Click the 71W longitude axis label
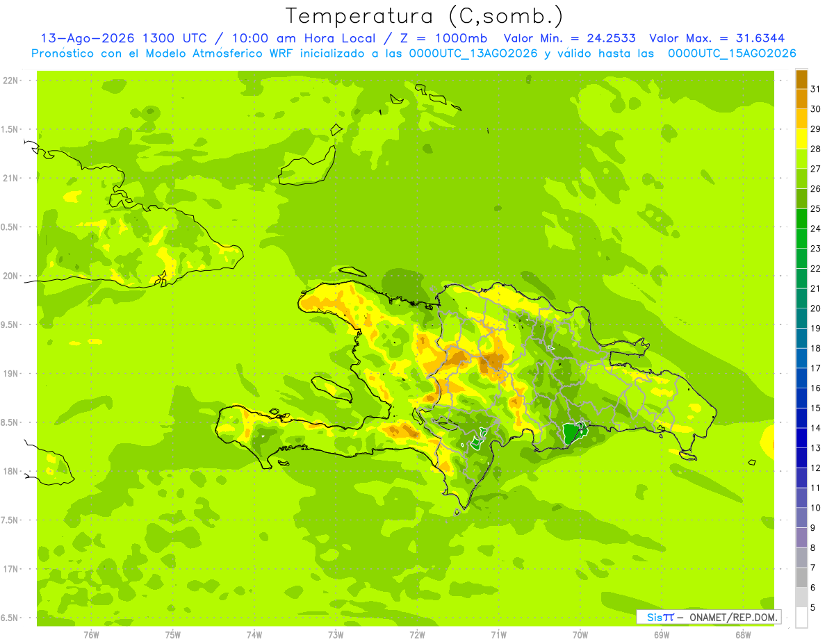 click(x=498, y=635)
